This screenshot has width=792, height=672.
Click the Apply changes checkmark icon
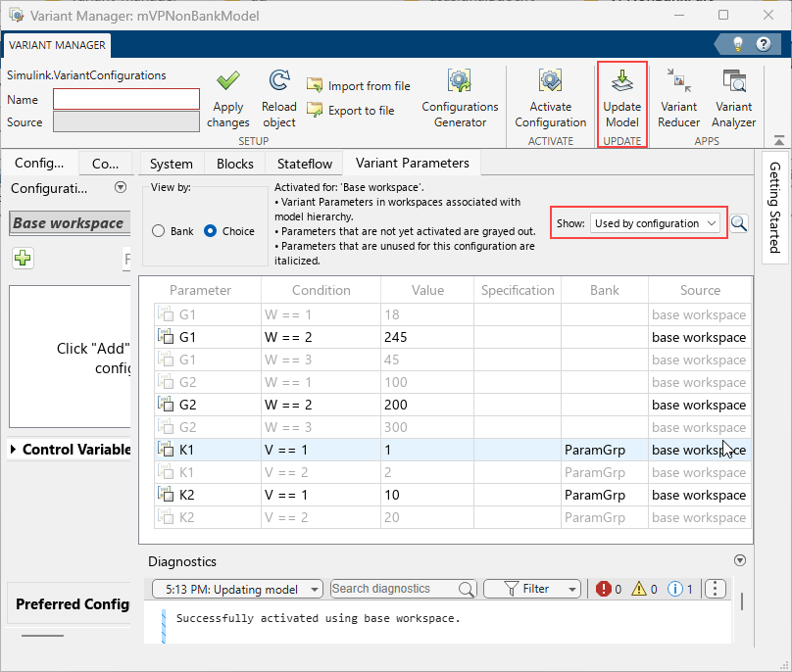227,80
